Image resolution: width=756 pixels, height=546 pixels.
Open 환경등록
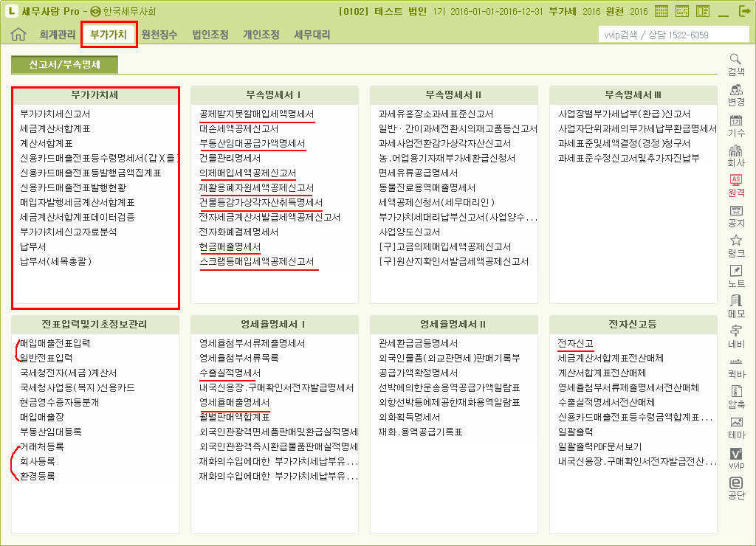point(38,476)
